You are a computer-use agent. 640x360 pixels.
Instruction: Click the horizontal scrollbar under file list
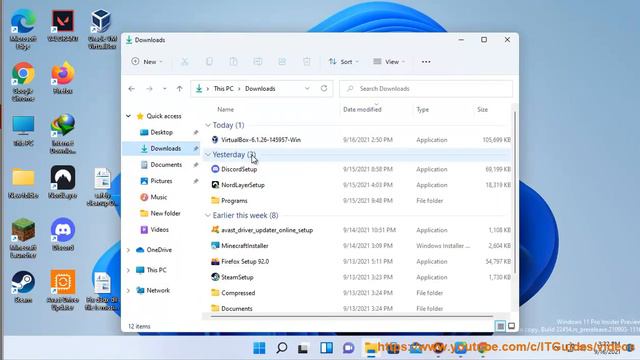tap(351, 316)
